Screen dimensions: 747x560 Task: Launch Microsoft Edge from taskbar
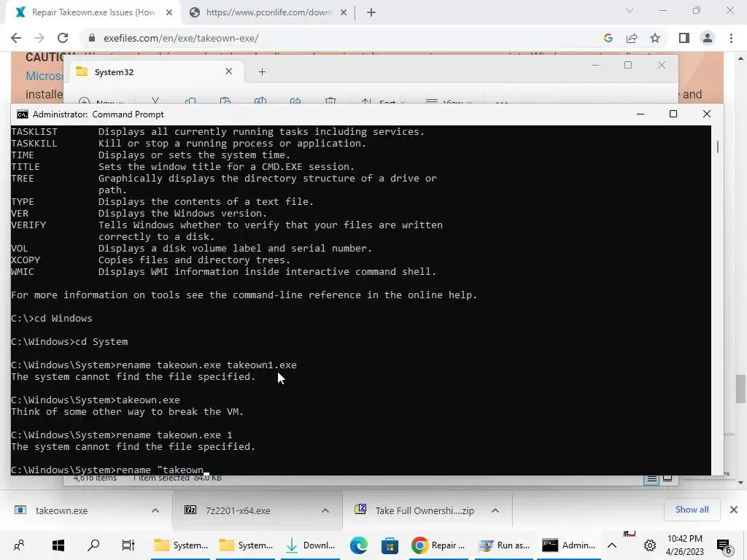pos(358,545)
